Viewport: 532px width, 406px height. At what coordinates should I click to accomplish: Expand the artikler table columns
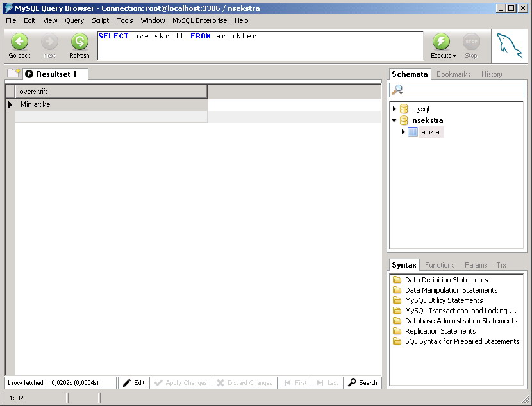tap(403, 132)
